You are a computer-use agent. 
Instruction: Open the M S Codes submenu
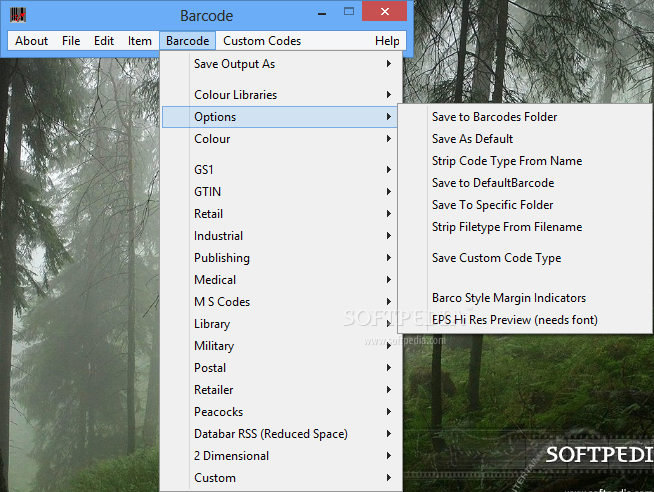tap(279, 302)
